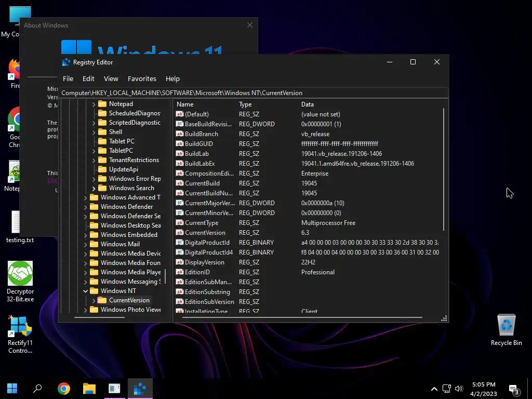Select the Tablet PC key
This screenshot has height=399, width=532.
coord(122,141)
